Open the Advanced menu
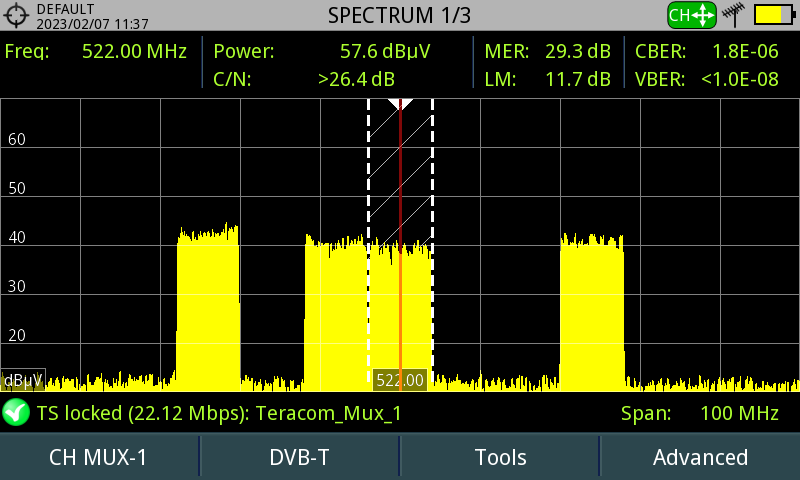 [x=701, y=457]
